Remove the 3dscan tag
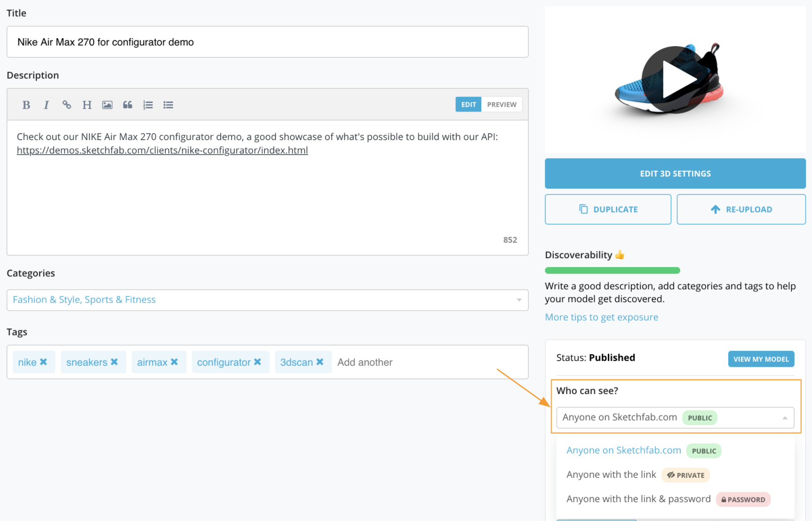This screenshot has height=521, width=812. pos(320,362)
